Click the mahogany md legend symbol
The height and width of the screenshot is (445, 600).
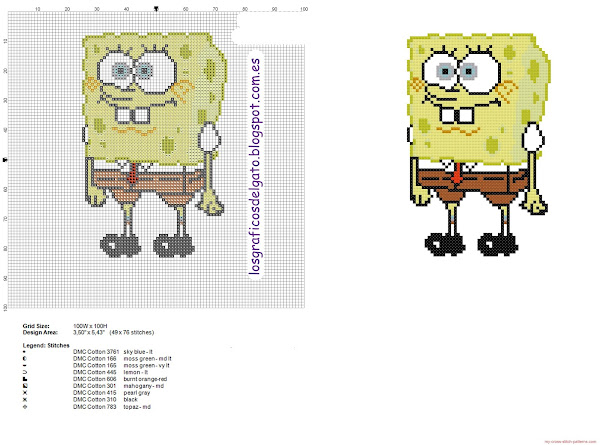tap(25, 386)
